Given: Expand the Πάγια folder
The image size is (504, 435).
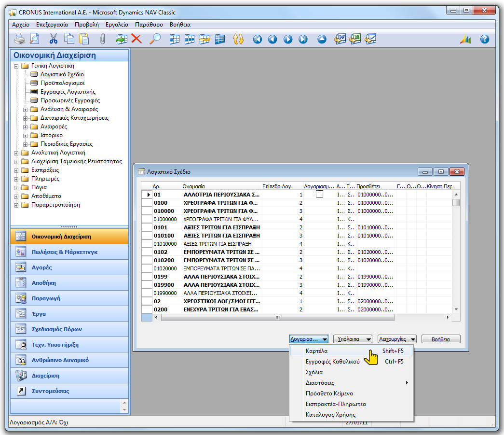Looking at the screenshot, I should [x=16, y=188].
